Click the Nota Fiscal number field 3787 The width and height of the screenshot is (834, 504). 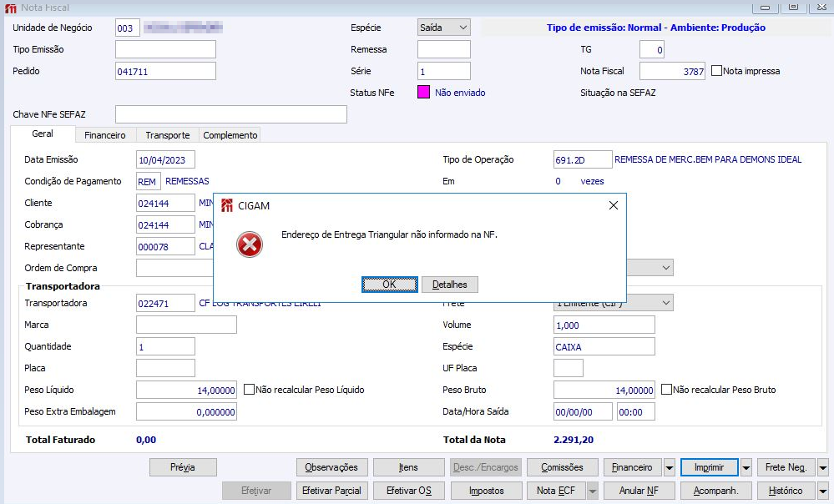coord(672,71)
